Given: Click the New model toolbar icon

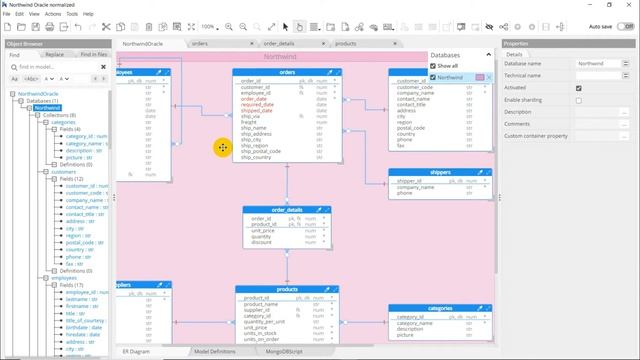Looking at the screenshot, I should point(7,27).
